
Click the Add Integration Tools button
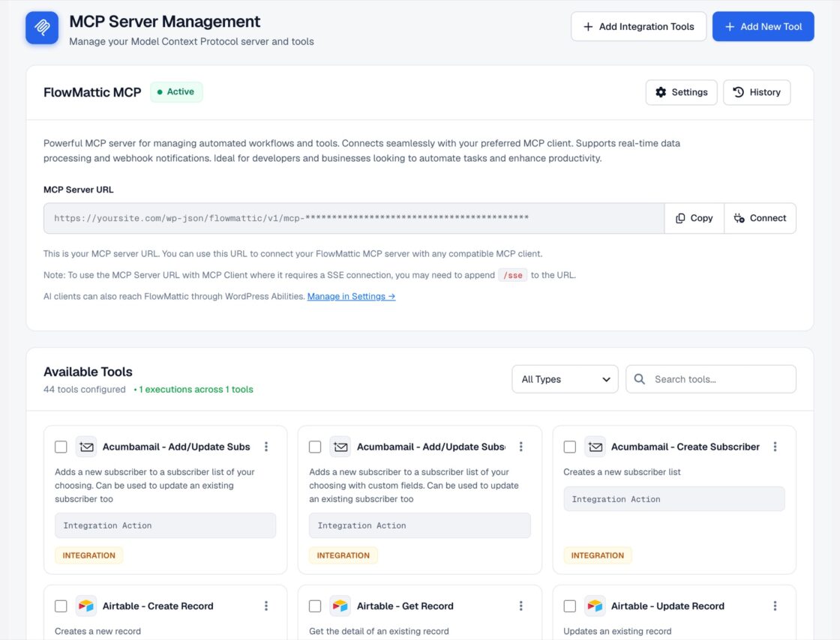pyautogui.click(x=638, y=26)
